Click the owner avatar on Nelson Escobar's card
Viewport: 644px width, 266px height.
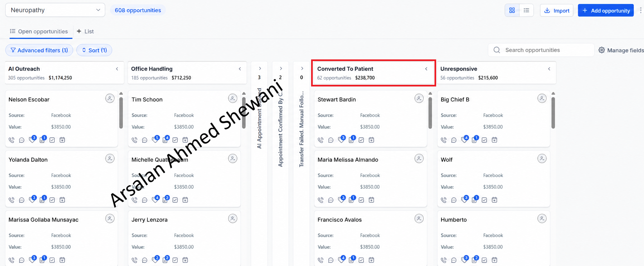click(x=110, y=98)
